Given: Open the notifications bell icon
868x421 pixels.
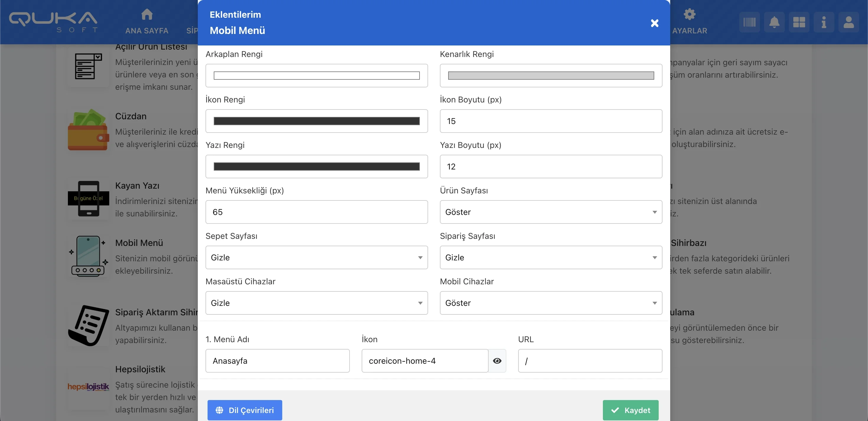Looking at the screenshot, I should pyautogui.click(x=774, y=22).
